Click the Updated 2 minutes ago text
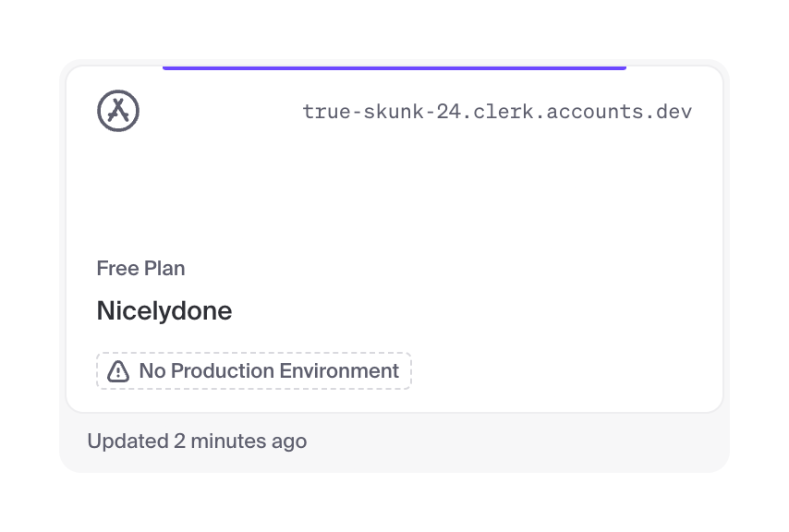Viewport: 789px width, 532px height. coord(197,441)
